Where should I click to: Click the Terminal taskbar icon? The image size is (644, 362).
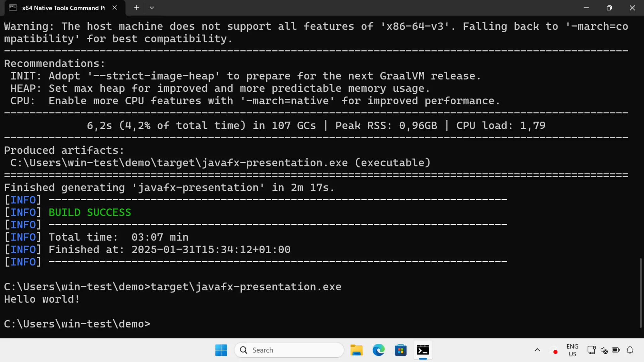(x=423, y=350)
